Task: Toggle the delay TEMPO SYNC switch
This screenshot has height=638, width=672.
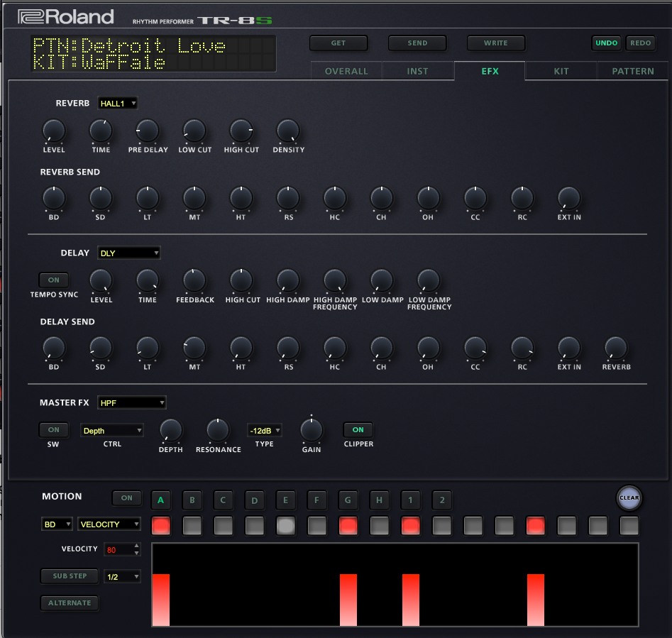Action: pos(54,280)
